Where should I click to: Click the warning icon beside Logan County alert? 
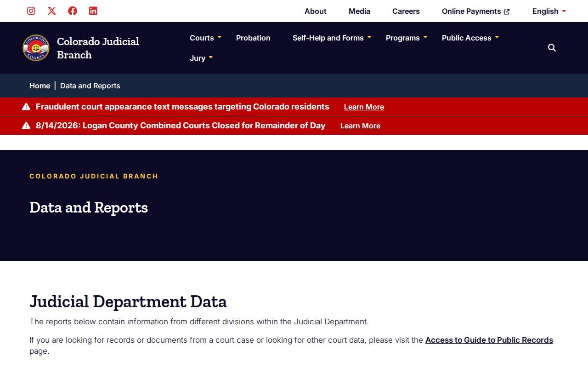[x=26, y=126]
